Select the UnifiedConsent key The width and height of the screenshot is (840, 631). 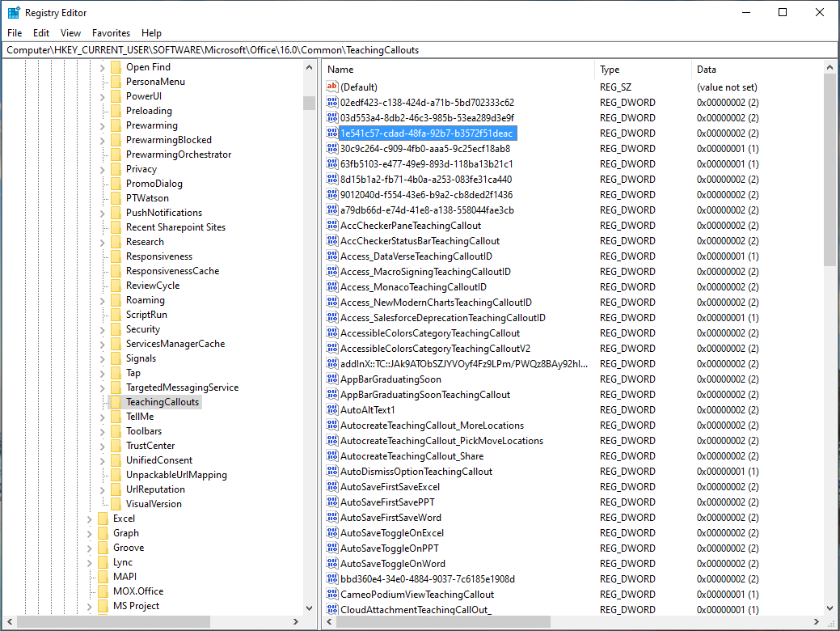coord(159,460)
